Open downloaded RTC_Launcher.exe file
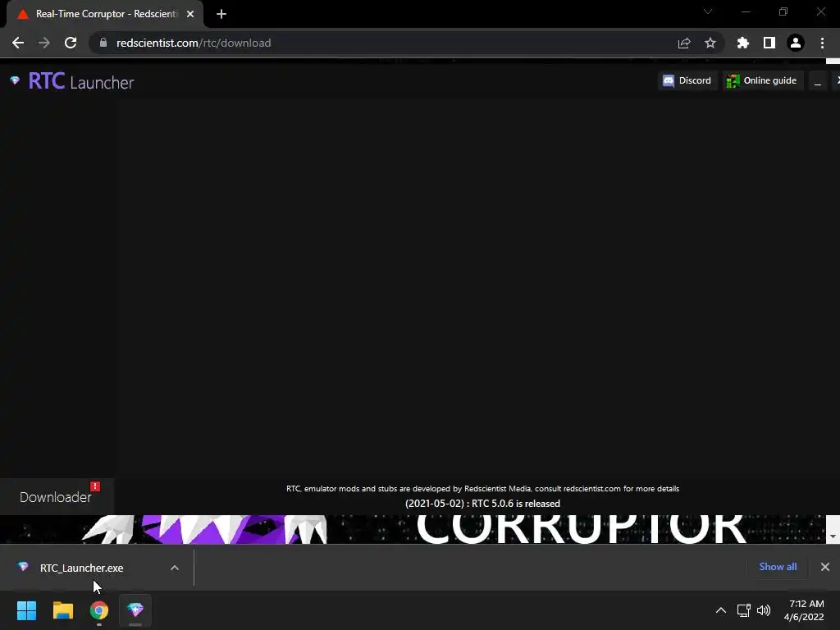The width and height of the screenshot is (840, 630). click(81, 568)
